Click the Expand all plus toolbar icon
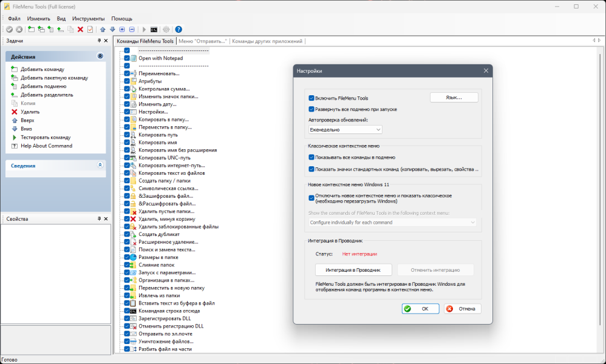The height and width of the screenshot is (364, 606). coord(122,29)
